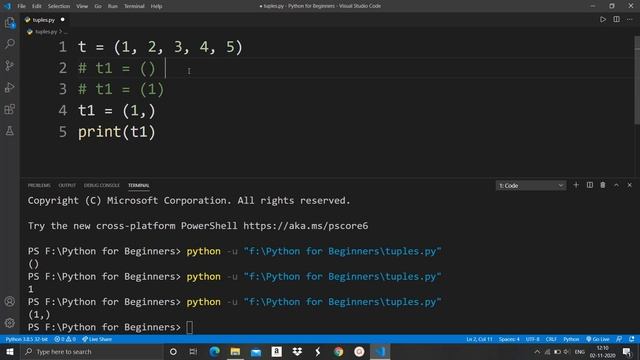Screen dimensions: 640x360
Task: Click the 'Type here to search' taskbar box
Action: coord(92,351)
